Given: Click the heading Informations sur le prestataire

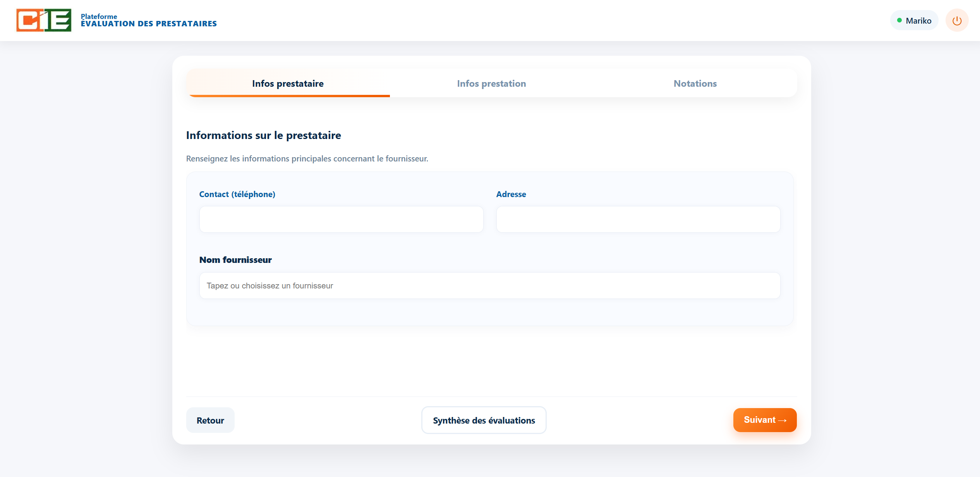Looking at the screenshot, I should (264, 135).
